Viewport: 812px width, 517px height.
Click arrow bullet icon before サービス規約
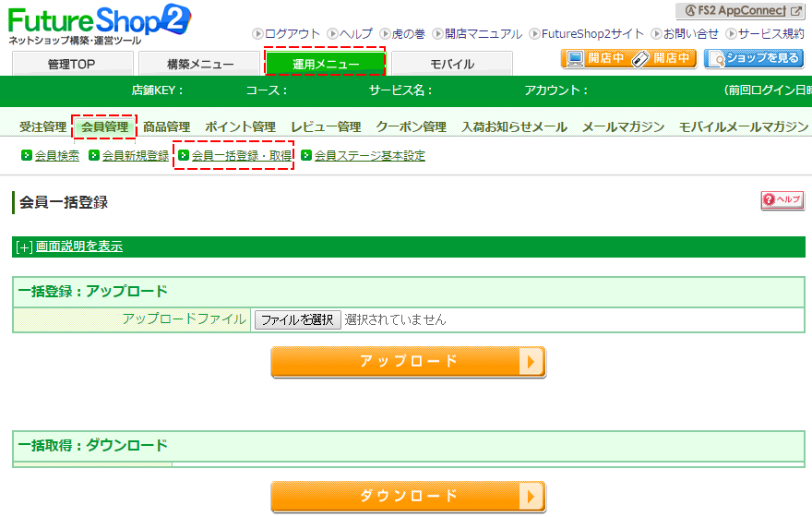coord(731,33)
